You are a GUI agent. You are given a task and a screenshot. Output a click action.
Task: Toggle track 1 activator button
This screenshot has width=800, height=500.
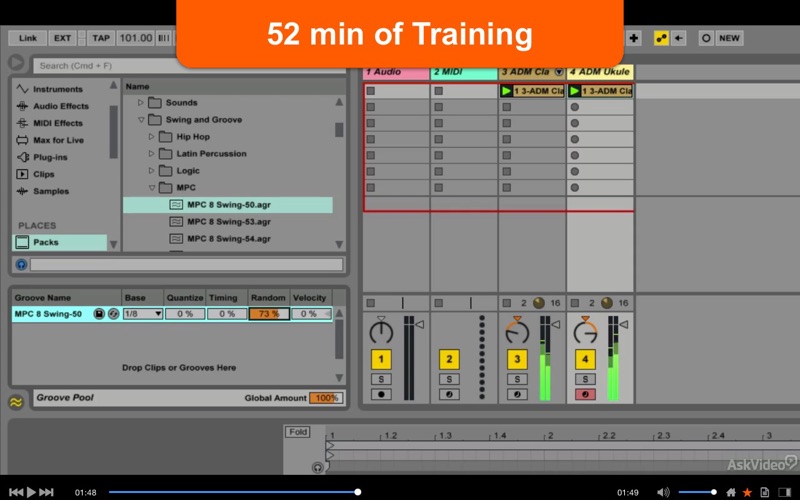(x=381, y=359)
